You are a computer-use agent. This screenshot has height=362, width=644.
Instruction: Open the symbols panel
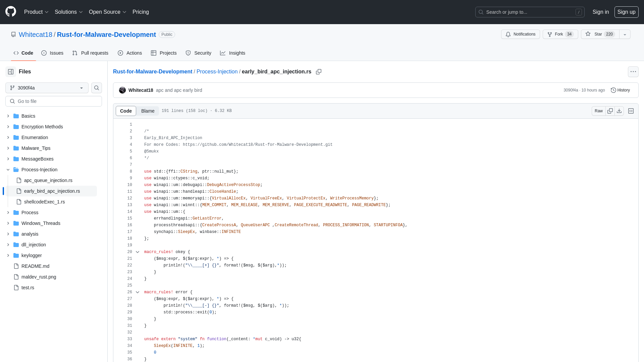631,111
